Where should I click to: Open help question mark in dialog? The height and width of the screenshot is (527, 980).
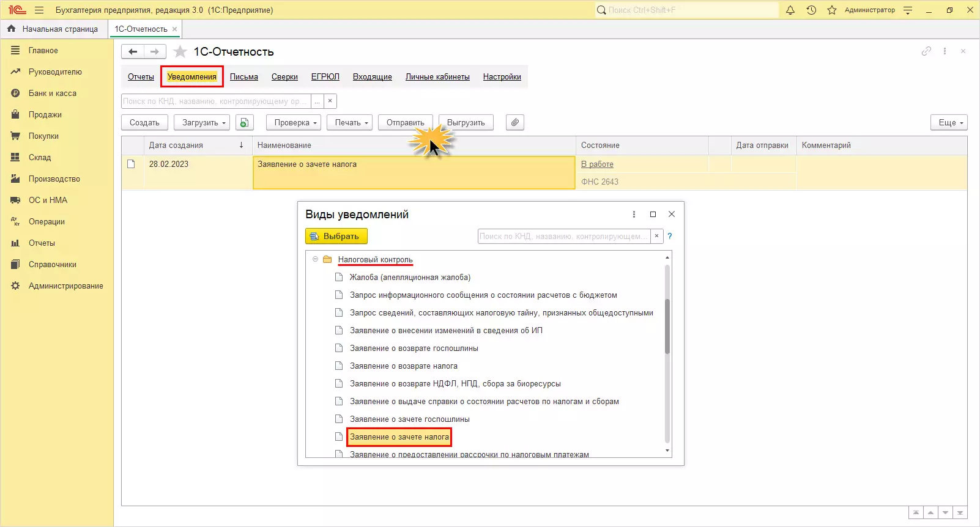(670, 236)
